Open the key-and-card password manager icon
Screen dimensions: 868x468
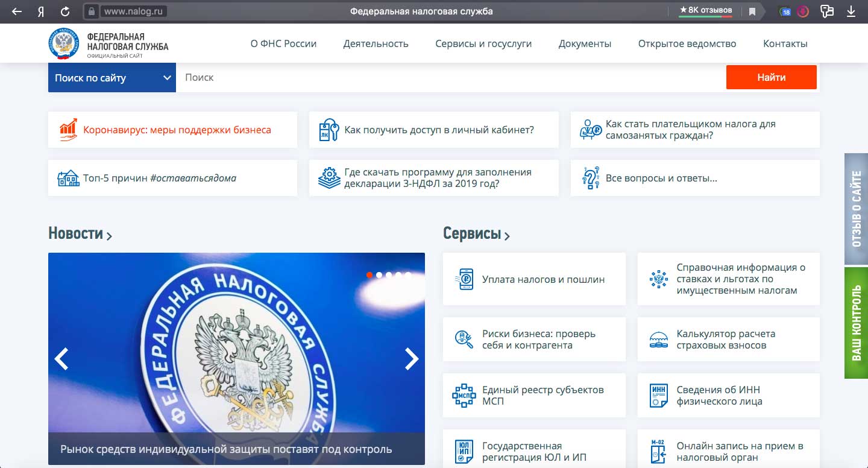click(x=827, y=11)
